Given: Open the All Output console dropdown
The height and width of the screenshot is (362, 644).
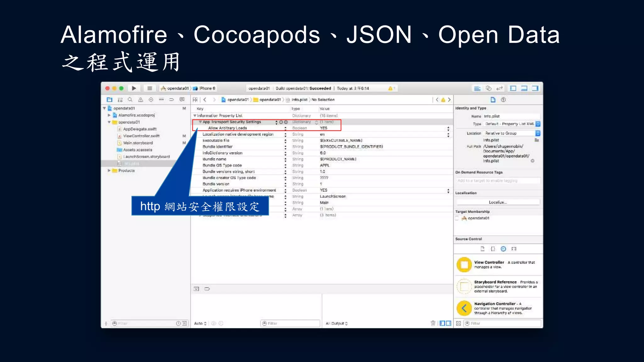Looking at the screenshot, I should pyautogui.click(x=336, y=323).
